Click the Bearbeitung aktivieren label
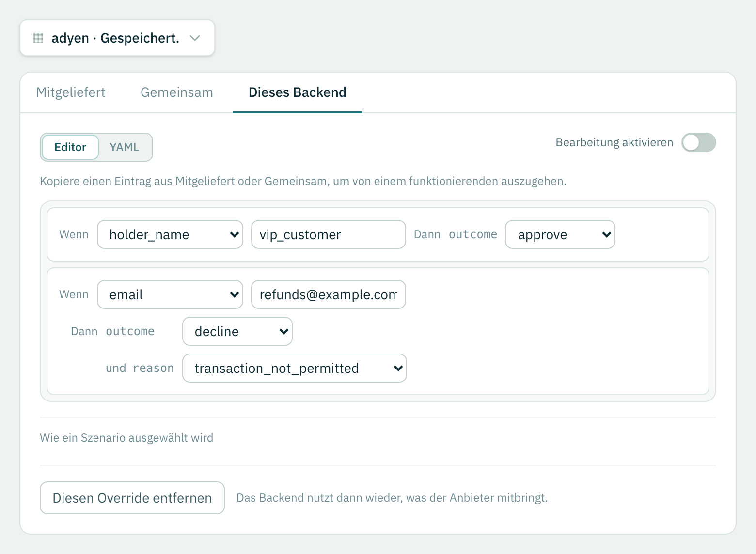The image size is (756, 554). pyautogui.click(x=614, y=142)
